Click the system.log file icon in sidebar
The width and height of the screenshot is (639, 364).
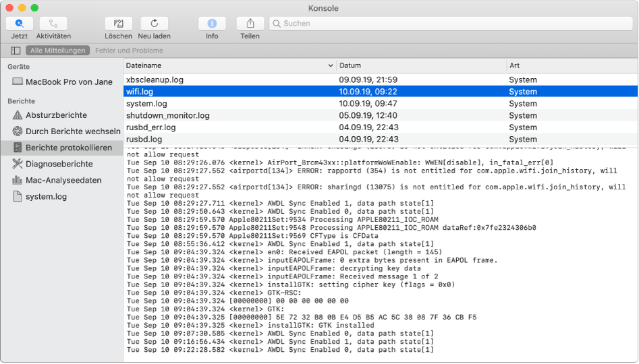coord(17,196)
